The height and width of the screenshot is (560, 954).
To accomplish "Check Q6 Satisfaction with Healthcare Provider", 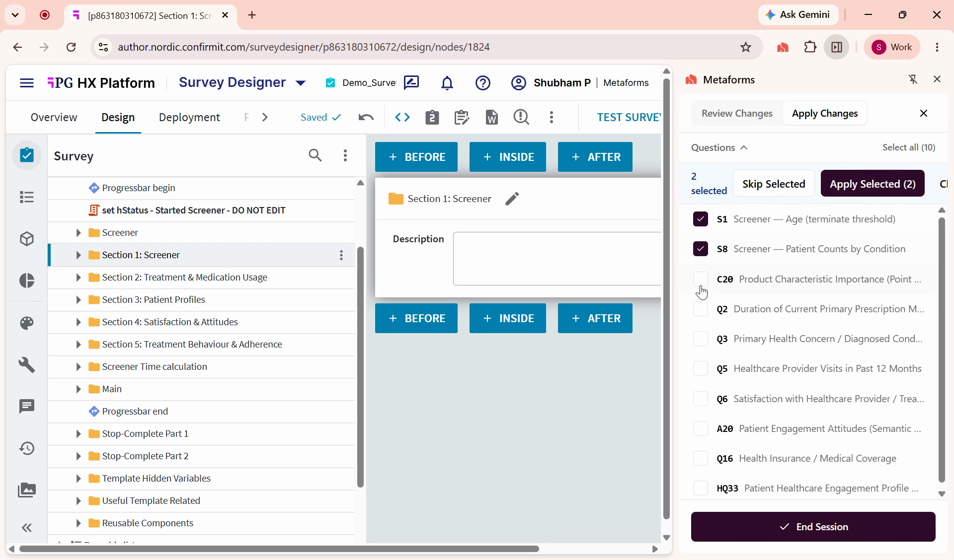I will click(x=701, y=399).
